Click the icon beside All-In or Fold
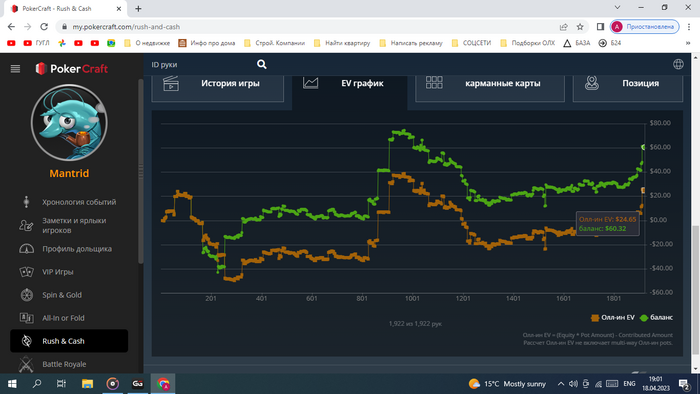 [26, 318]
